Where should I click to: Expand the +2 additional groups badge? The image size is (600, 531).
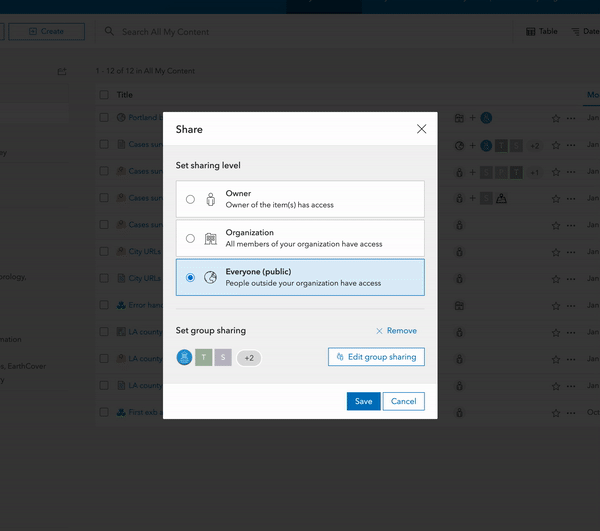tap(249, 357)
